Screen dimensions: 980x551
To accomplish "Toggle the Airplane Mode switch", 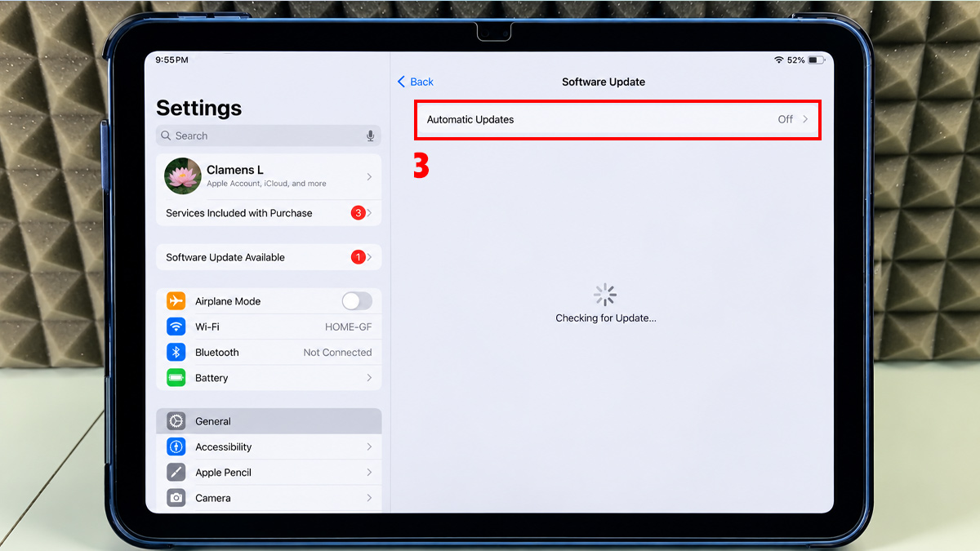I will click(357, 301).
